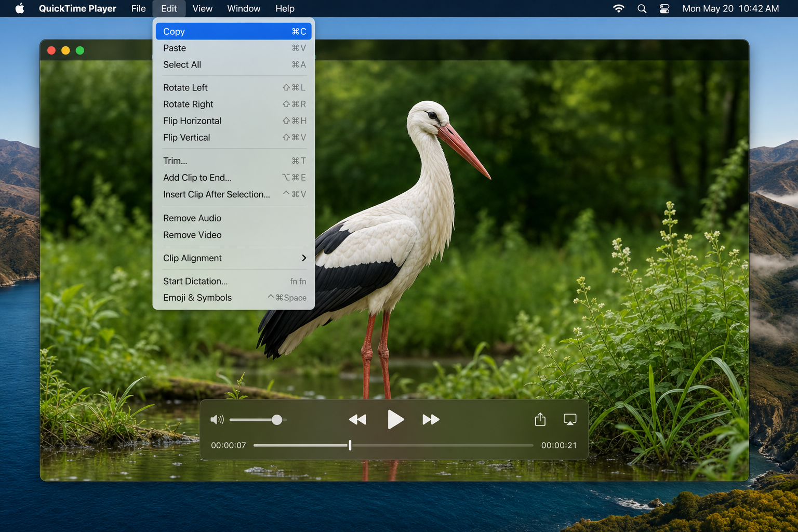Expand the Clip Alignment submenu
This screenshot has height=532, width=798.
[234, 258]
